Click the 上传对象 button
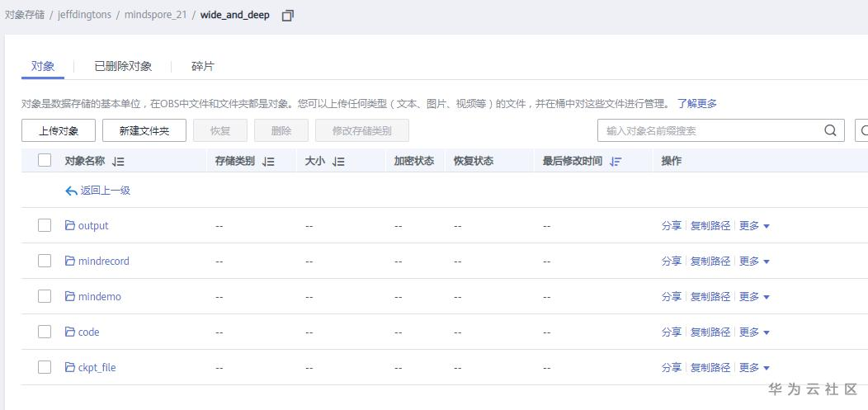 click(59, 130)
